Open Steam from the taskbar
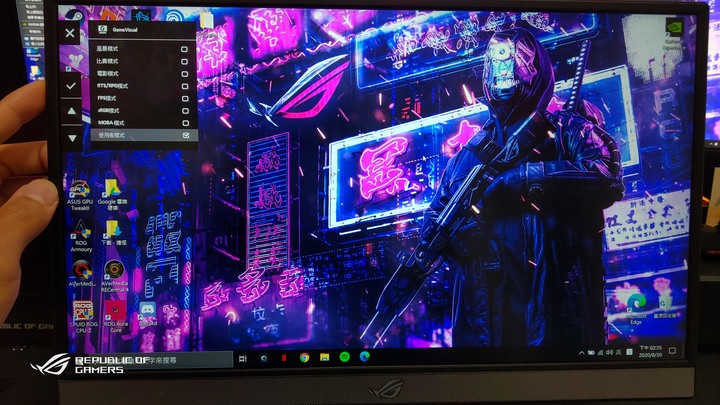The height and width of the screenshot is (405, 720). (x=264, y=358)
